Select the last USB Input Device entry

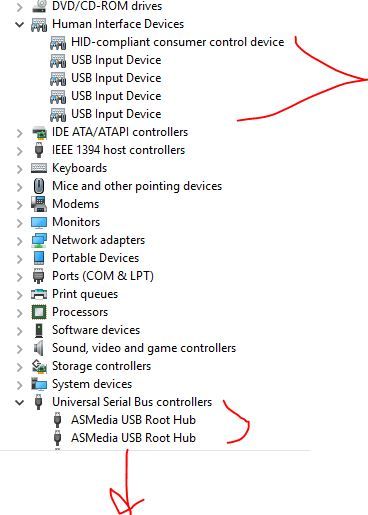[116, 114]
